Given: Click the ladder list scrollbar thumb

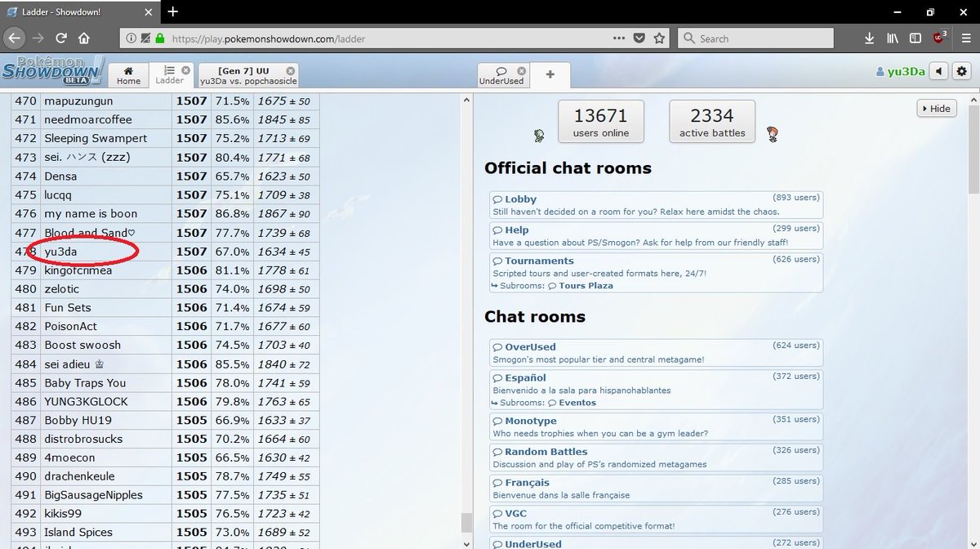Looking at the screenshot, I should (x=465, y=523).
